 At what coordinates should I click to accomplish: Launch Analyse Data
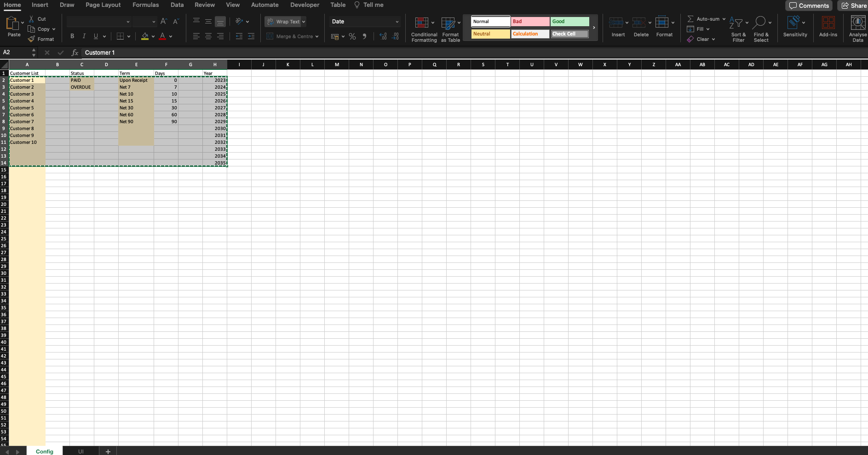click(x=857, y=28)
